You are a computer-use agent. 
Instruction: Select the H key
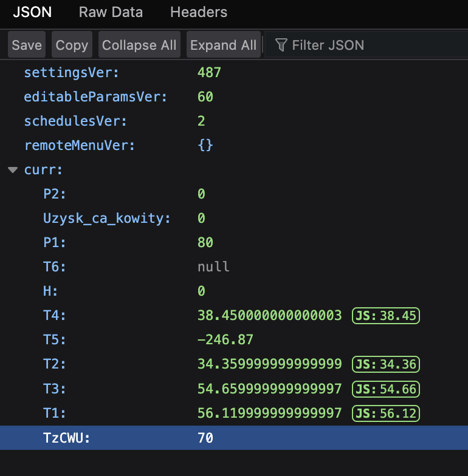(50, 291)
